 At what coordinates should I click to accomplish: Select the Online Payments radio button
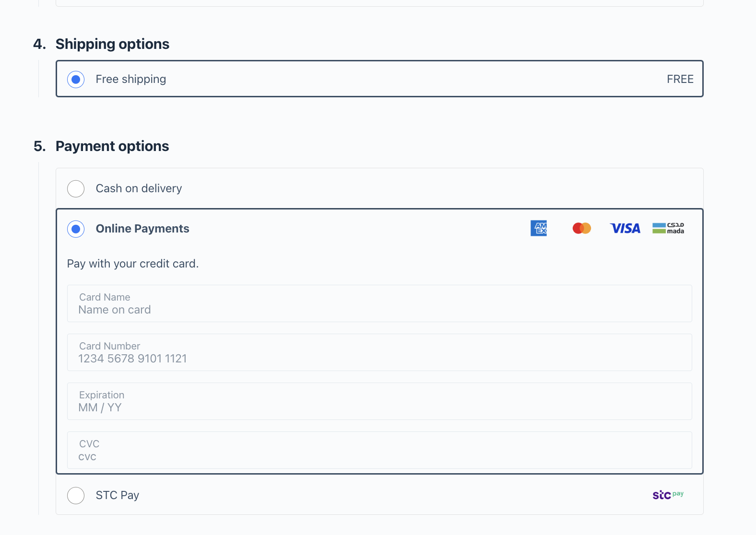(76, 229)
